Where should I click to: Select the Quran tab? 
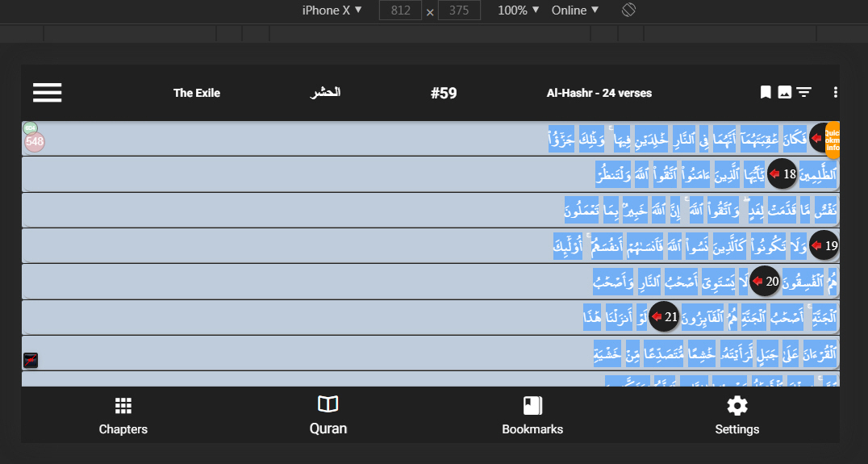[x=328, y=416]
